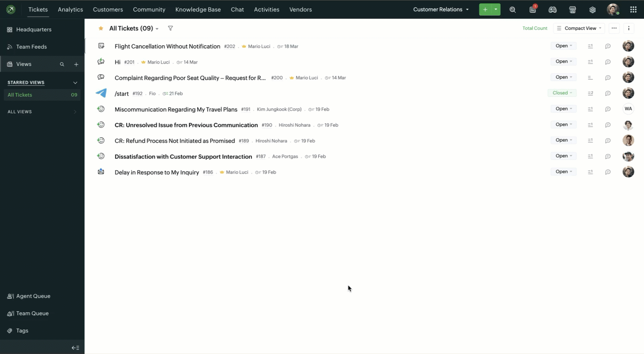Click channel icon of Dissatisfaction ticket
The width and height of the screenshot is (644, 354).
(x=101, y=156)
